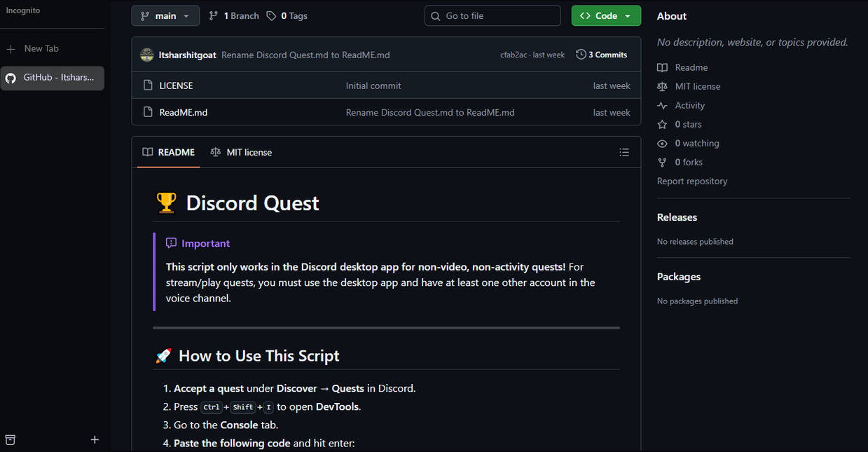The height and width of the screenshot is (452, 868).
Task: Click the history clock icon for 3 Commits
Action: (x=581, y=55)
